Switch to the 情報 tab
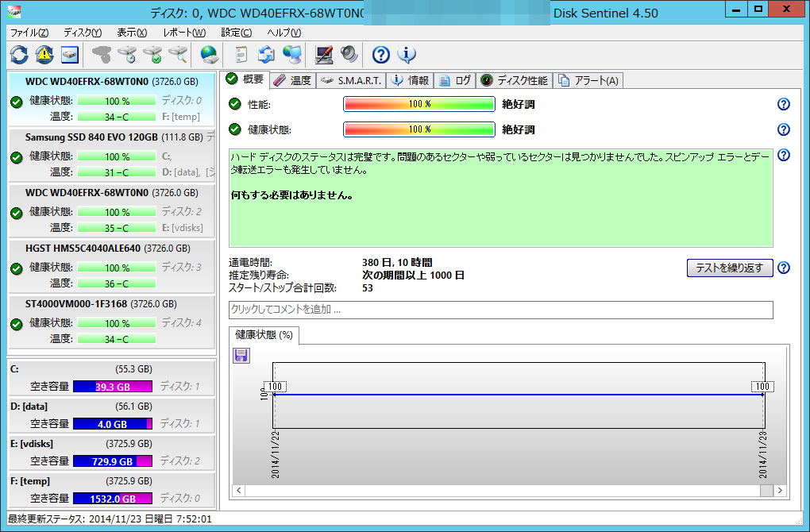This screenshot has width=810, height=532. tap(411, 80)
